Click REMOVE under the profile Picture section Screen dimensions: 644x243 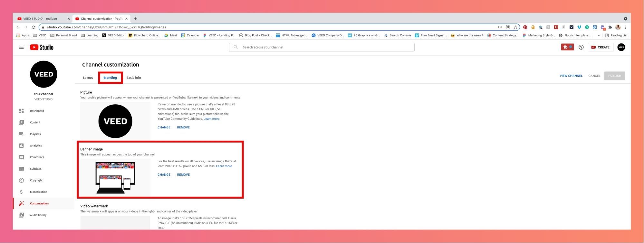[183, 127]
